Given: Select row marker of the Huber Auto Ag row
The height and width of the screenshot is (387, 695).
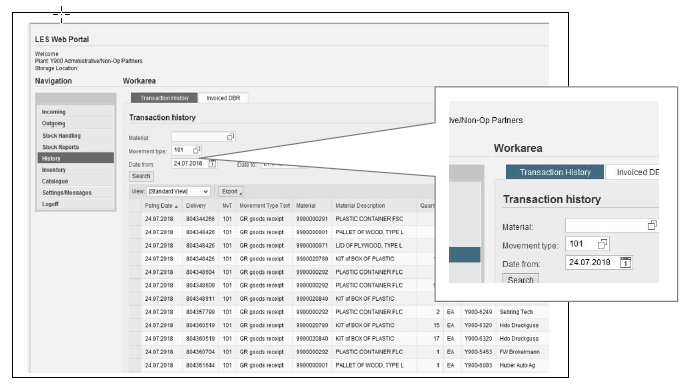Looking at the screenshot, I should pos(135,365).
